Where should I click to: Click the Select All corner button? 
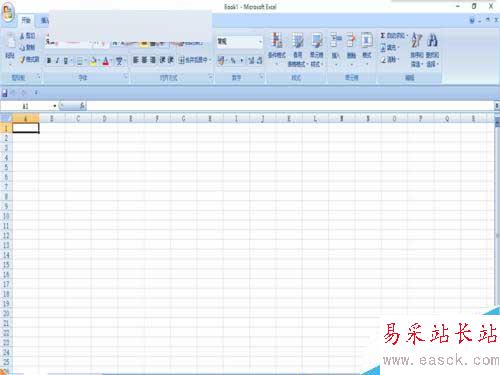[6, 118]
